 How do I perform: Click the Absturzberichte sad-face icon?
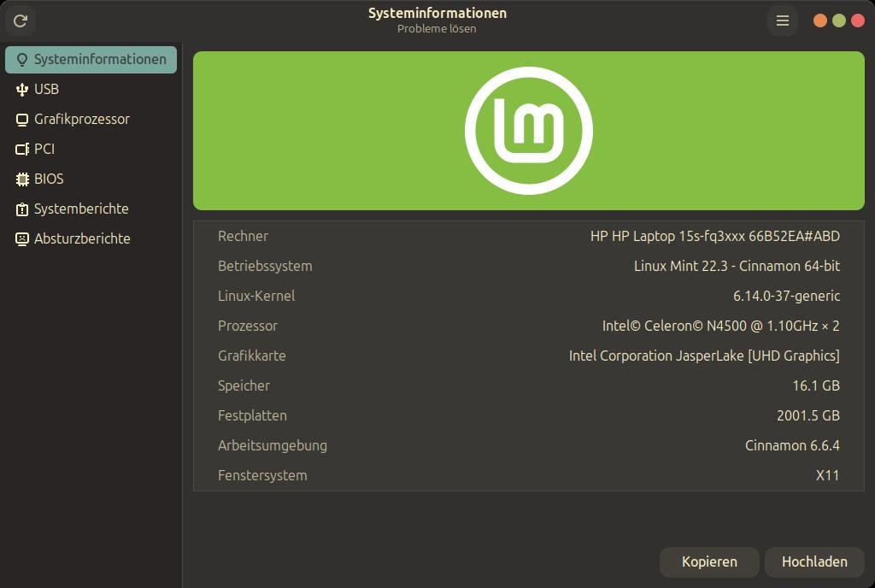[x=21, y=238]
